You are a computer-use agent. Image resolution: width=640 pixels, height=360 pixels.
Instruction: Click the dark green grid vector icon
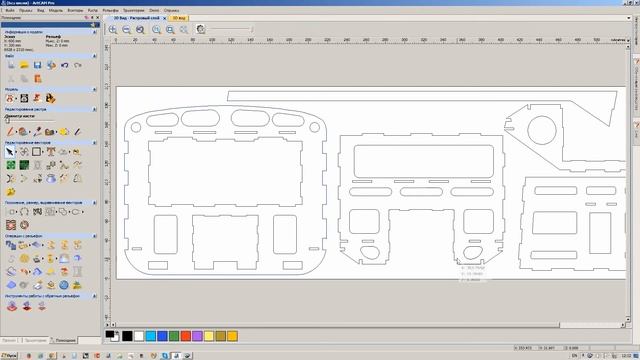point(24,165)
